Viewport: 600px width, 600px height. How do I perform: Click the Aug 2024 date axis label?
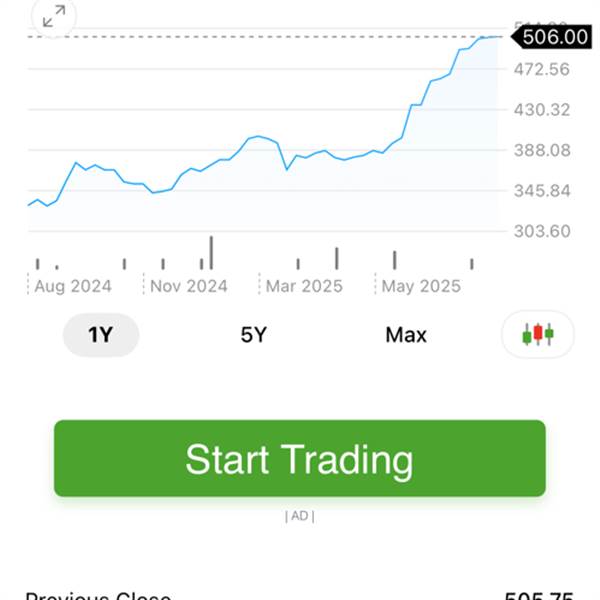(x=73, y=286)
